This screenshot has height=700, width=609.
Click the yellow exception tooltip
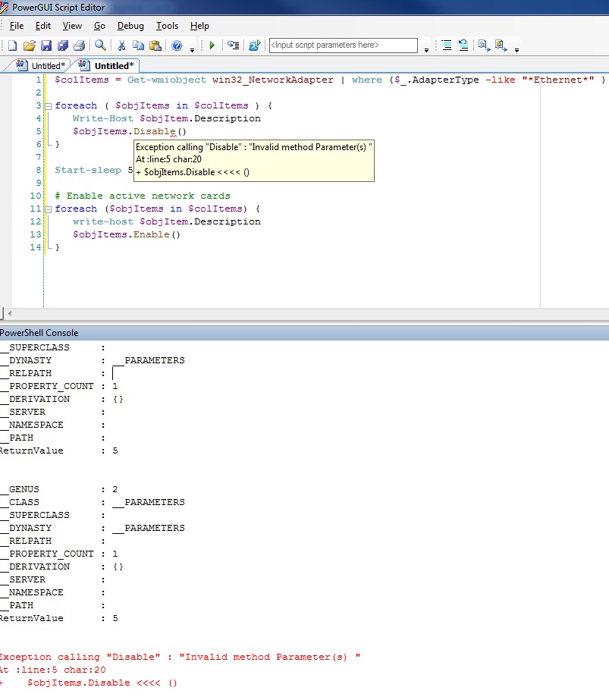click(x=253, y=160)
